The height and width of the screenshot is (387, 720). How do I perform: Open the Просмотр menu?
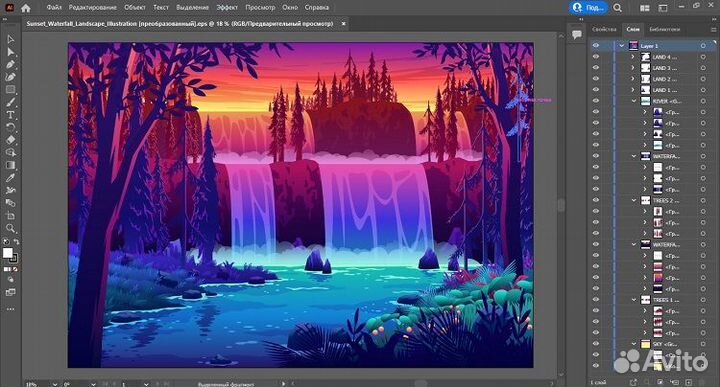(260, 7)
